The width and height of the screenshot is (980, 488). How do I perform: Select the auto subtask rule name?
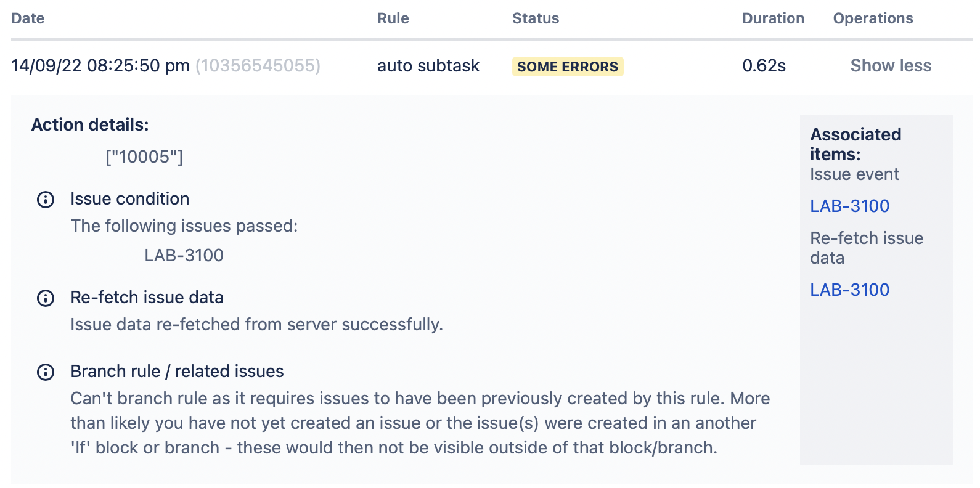click(x=428, y=65)
